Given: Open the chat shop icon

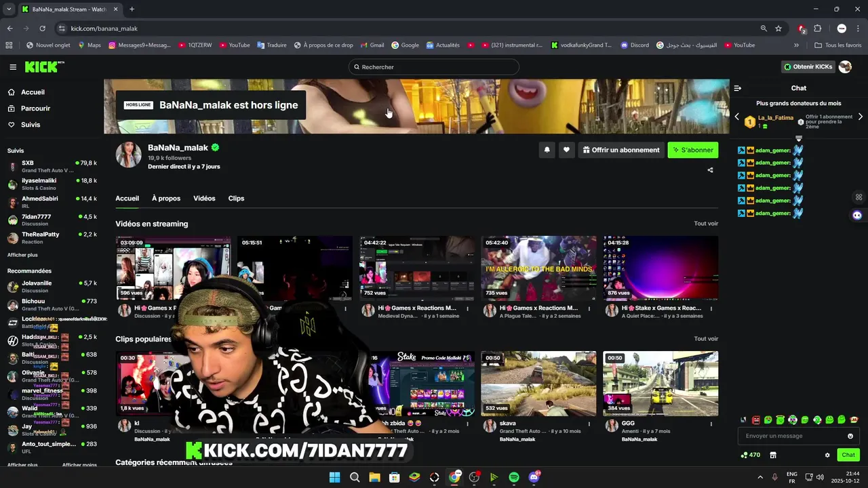Looking at the screenshot, I should click(772, 455).
